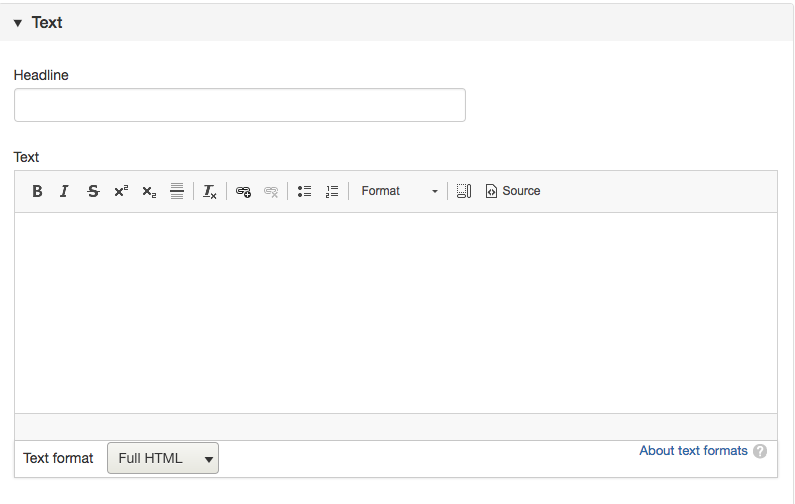Image resolution: width=795 pixels, height=504 pixels.
Task: Toggle the show blocks icon
Action: pyautogui.click(x=463, y=191)
